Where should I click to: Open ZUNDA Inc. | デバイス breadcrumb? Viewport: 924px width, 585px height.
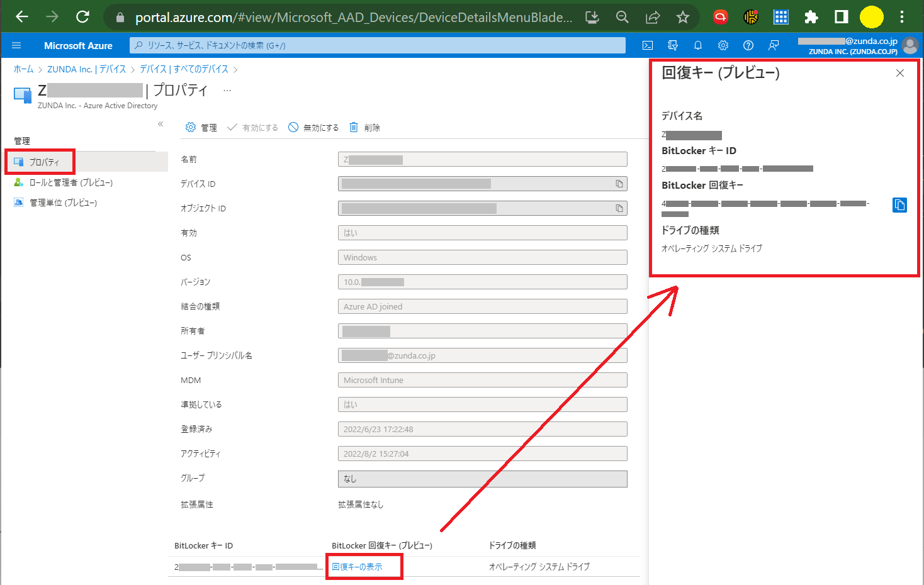(x=87, y=69)
